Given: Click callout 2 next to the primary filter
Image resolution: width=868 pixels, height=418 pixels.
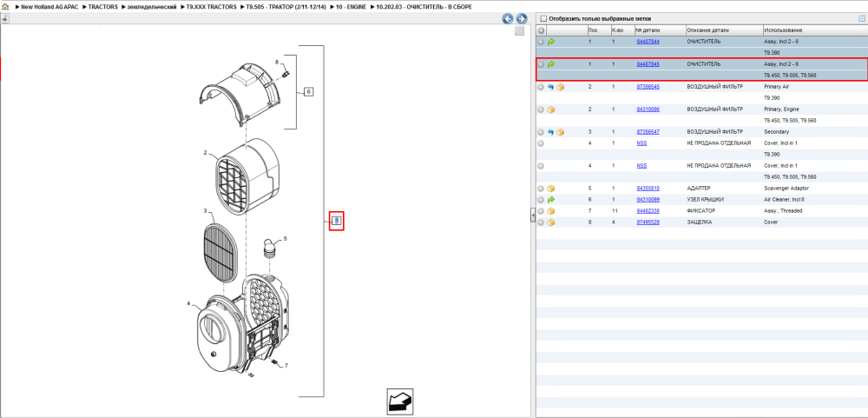Looking at the screenshot, I should (205, 152).
